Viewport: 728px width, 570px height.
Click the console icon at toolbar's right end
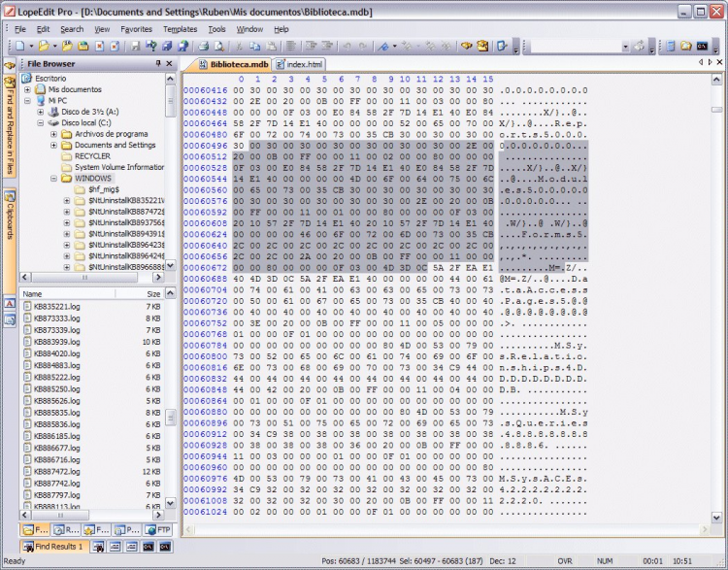coord(702,46)
